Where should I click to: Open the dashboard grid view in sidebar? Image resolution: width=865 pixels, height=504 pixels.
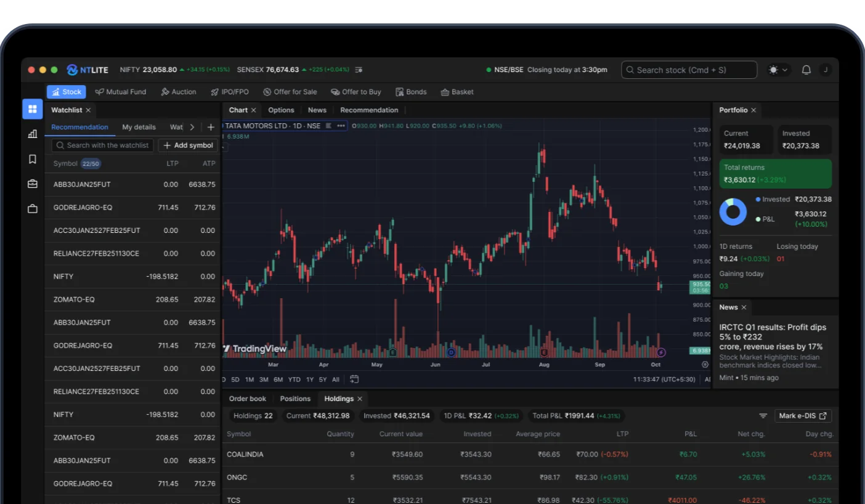click(33, 109)
